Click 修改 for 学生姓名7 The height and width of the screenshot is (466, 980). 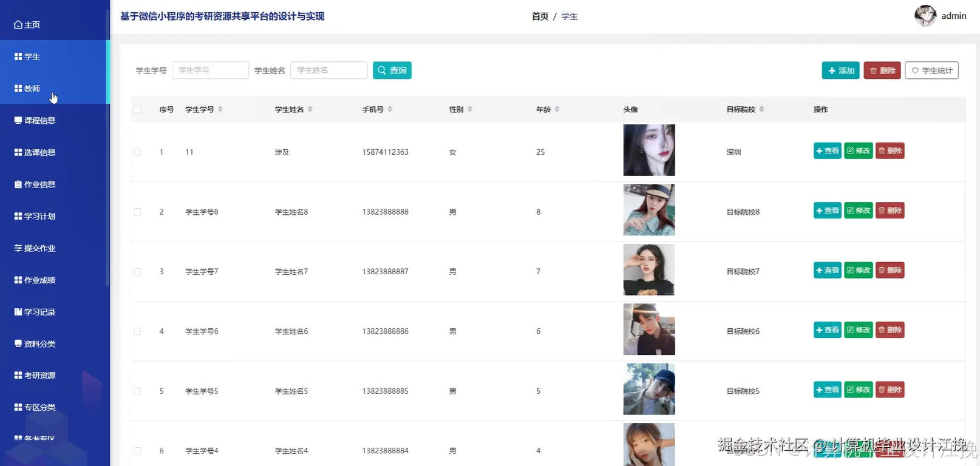[859, 270]
